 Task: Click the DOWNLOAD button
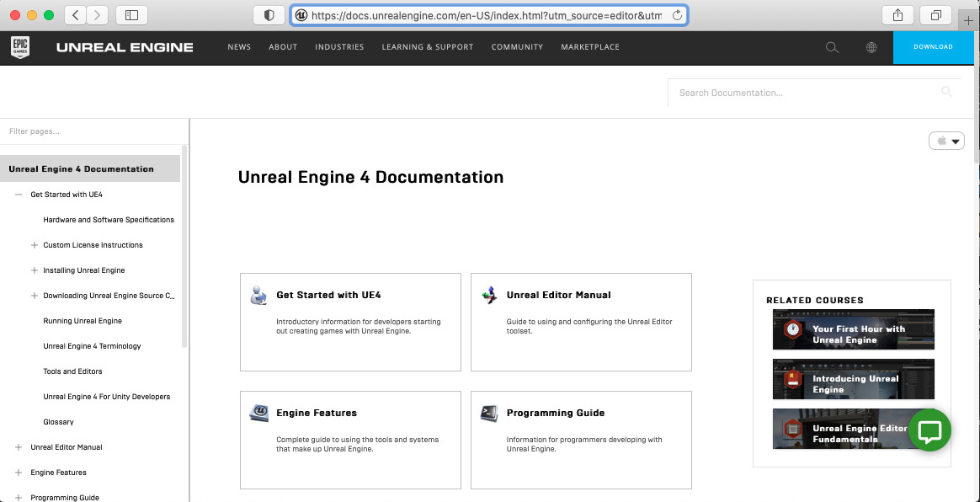click(x=933, y=48)
